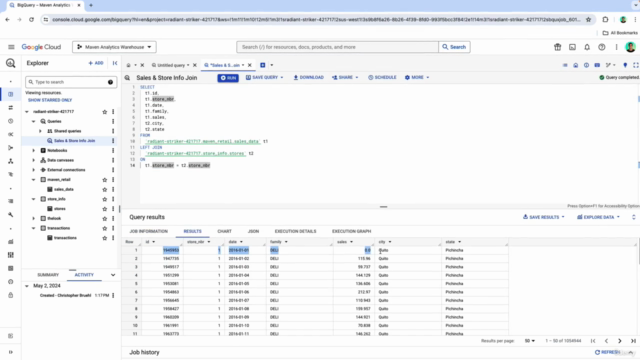This screenshot has height=360, width=640.
Task: Collapse the May 2, 2024 activity group
Action: [x=27, y=286]
